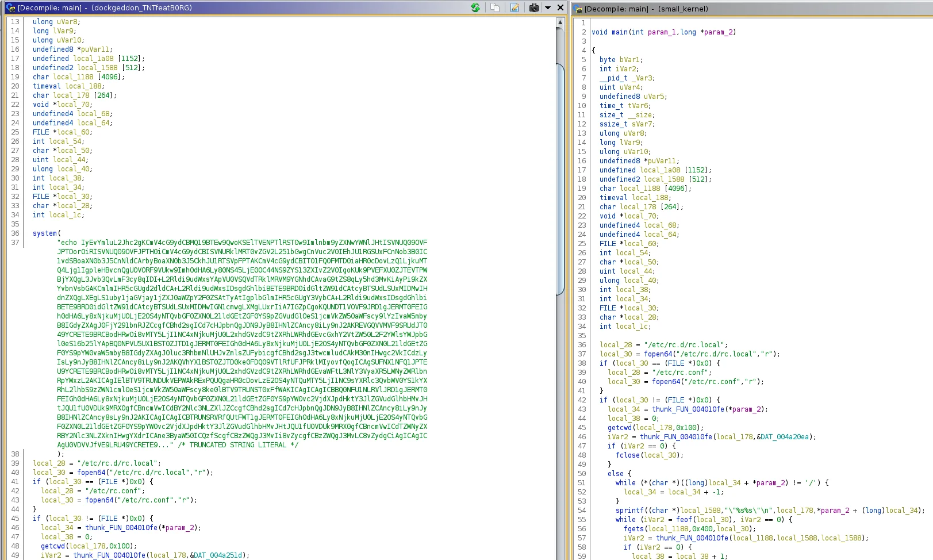Click the system( call in left window
This screenshot has height=560, width=933.
coord(47,233)
